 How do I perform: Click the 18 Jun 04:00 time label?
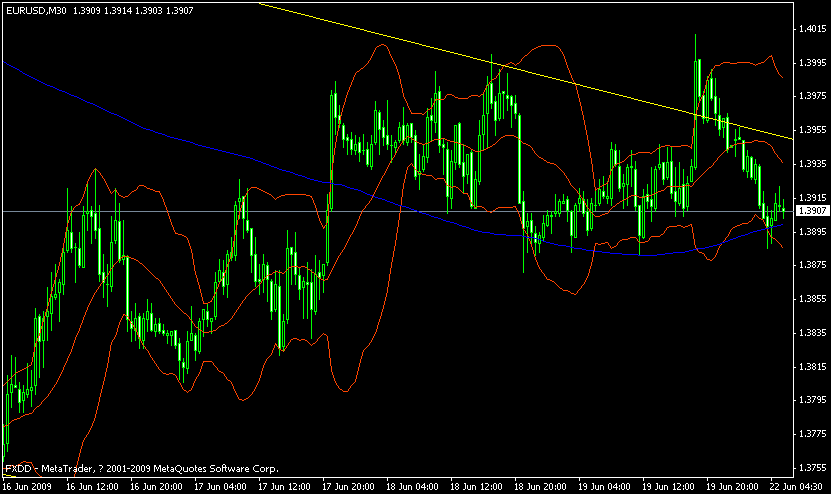412,487
